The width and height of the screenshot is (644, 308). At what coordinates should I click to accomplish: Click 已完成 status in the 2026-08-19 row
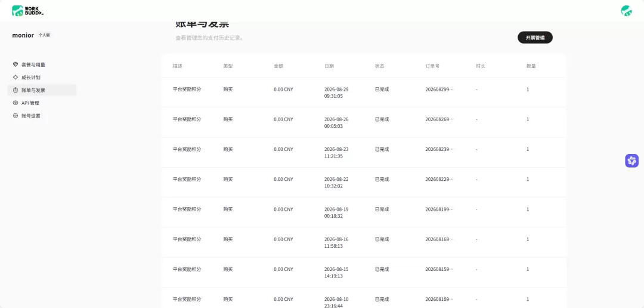pos(382,210)
